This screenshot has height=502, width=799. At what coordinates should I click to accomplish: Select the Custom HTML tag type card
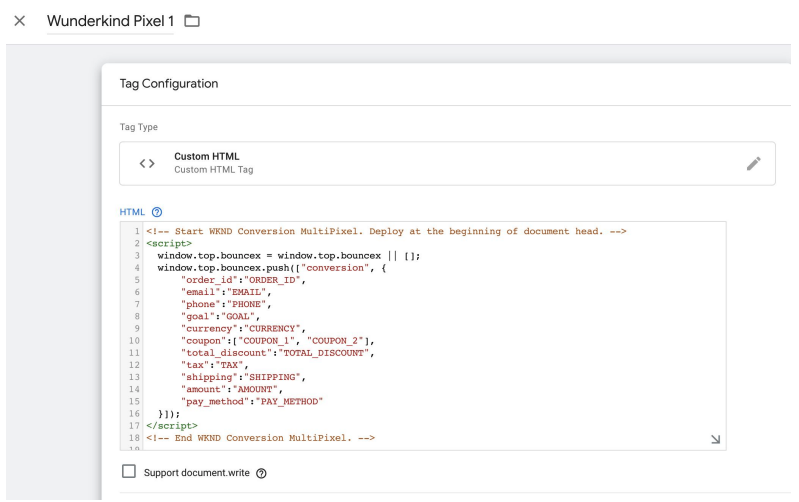447,164
